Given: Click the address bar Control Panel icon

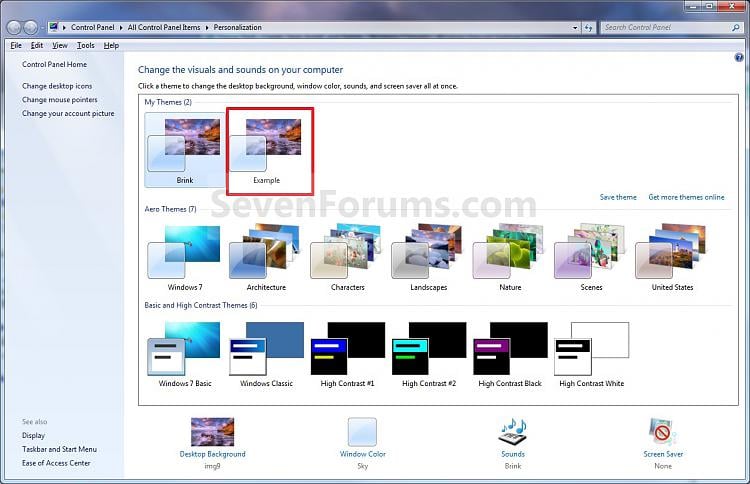Looking at the screenshot, I should (54, 27).
